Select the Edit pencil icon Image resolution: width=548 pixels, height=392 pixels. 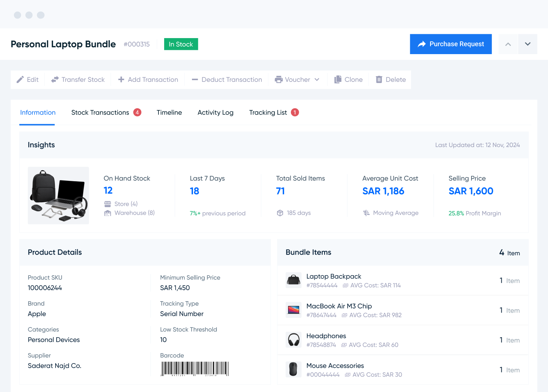21,79
